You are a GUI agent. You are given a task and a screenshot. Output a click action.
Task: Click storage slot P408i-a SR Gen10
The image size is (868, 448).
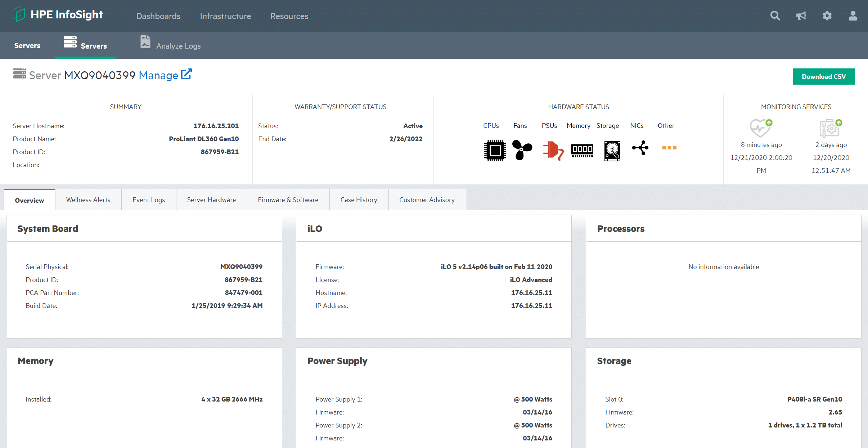click(815, 399)
